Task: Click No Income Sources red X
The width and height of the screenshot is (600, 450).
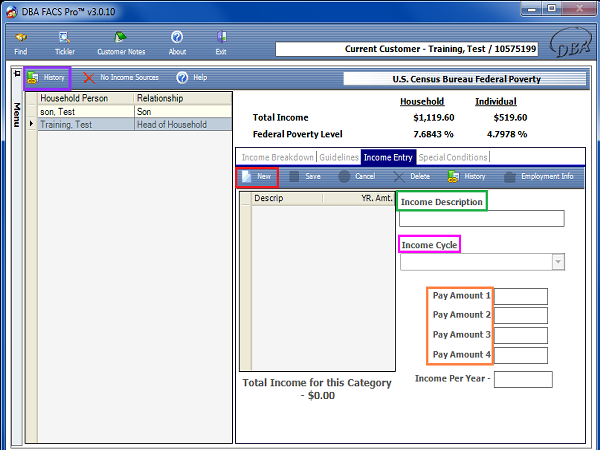Action: coord(89,78)
